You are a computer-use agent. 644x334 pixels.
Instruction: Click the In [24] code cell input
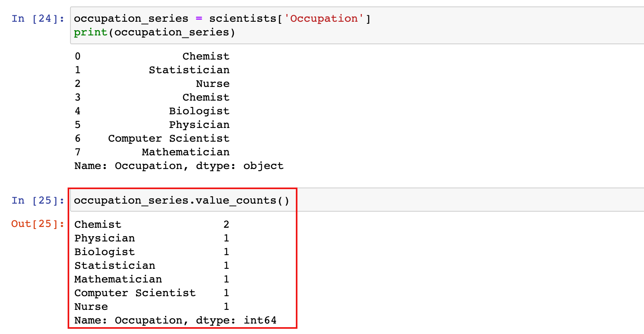point(357,25)
